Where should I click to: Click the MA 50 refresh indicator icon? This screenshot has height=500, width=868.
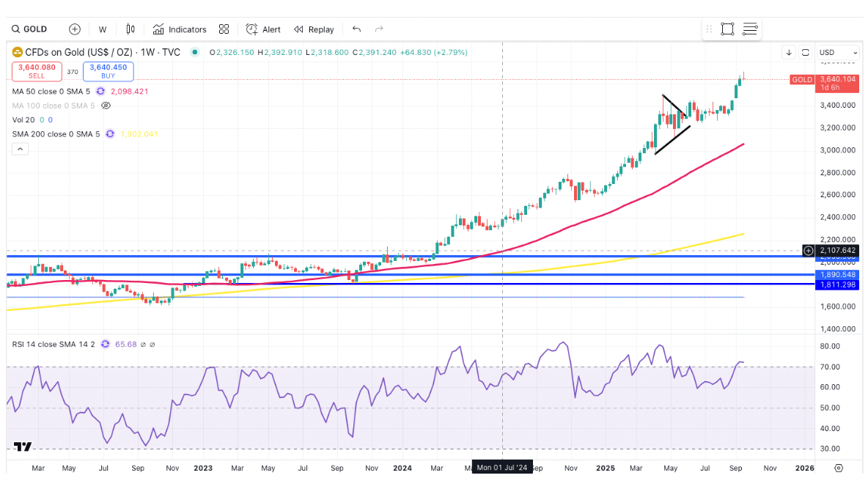tap(100, 92)
